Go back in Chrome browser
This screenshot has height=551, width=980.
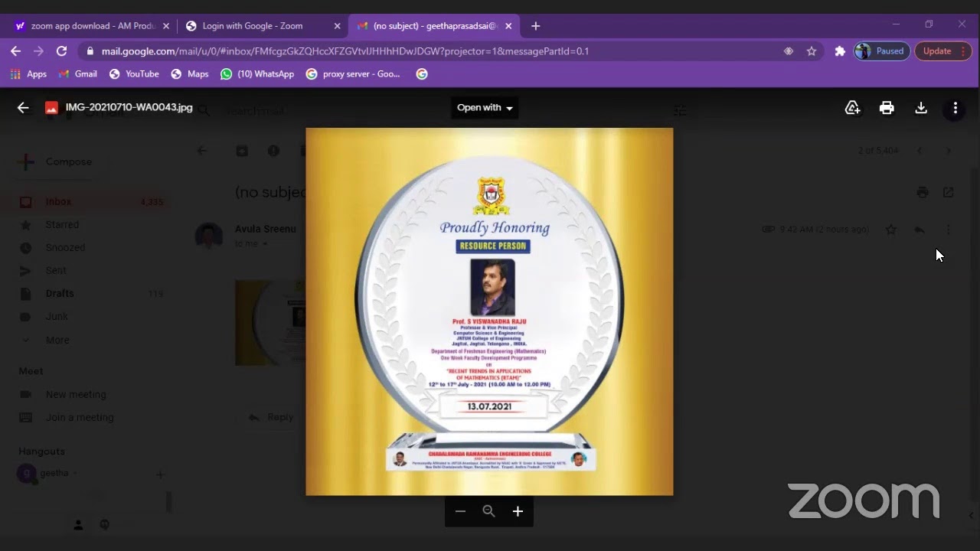[16, 51]
